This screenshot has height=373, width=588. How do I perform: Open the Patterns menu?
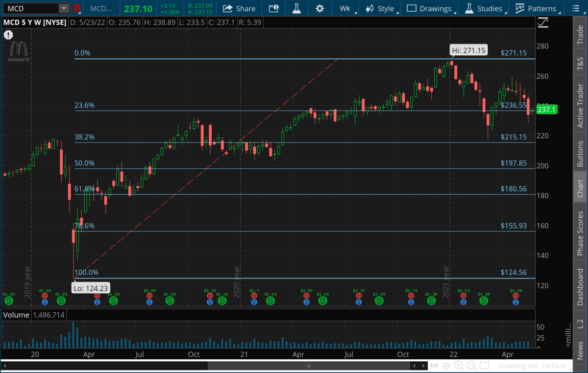tap(536, 8)
